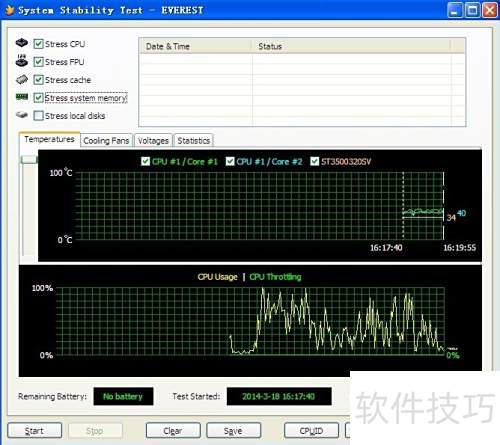Click the 100 °C axis label

pos(61,172)
